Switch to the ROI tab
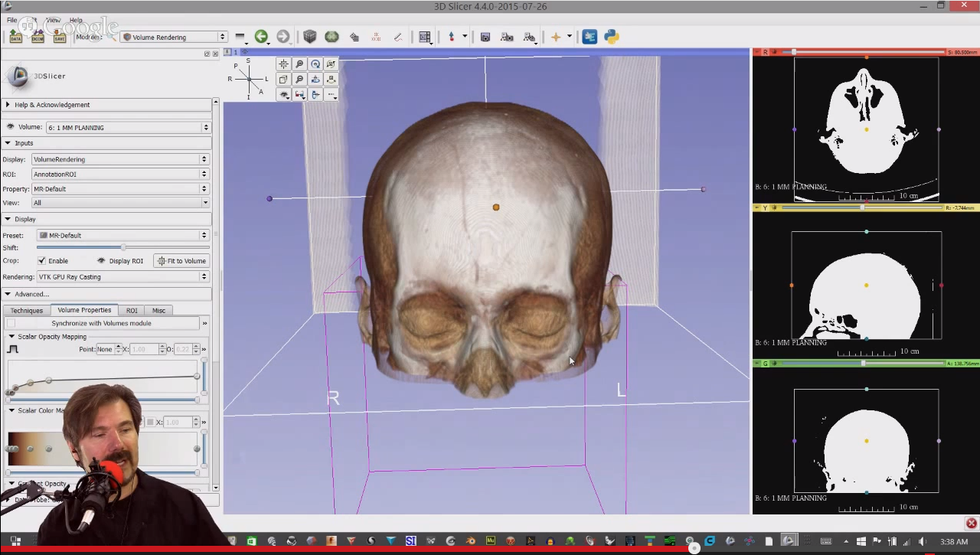The image size is (980, 555). coord(132,310)
